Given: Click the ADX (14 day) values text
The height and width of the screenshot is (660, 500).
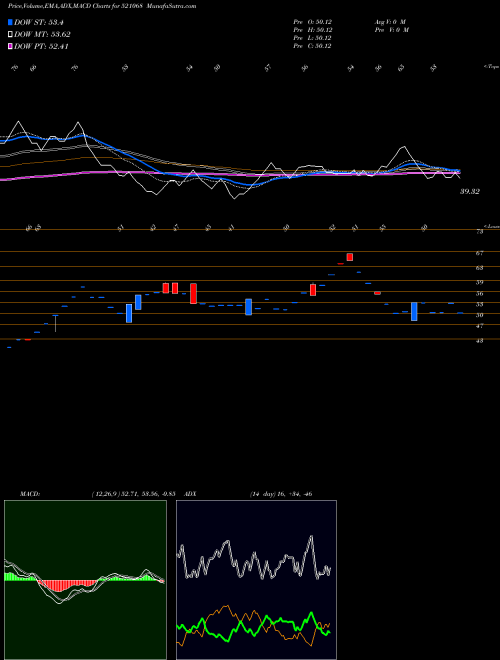Looking at the screenshot, I should [x=280, y=494].
